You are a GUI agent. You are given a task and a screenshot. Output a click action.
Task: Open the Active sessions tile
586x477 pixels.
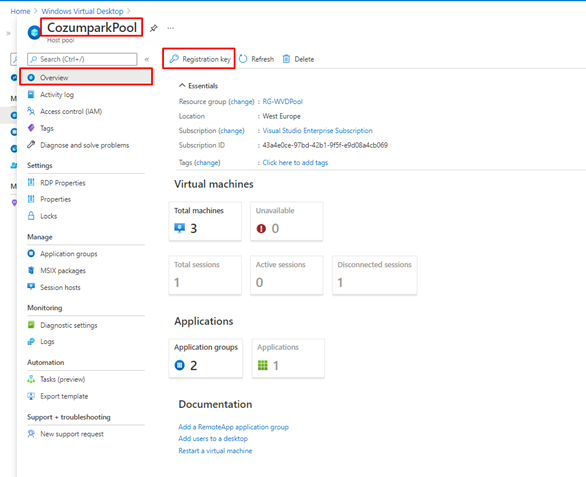(x=287, y=275)
